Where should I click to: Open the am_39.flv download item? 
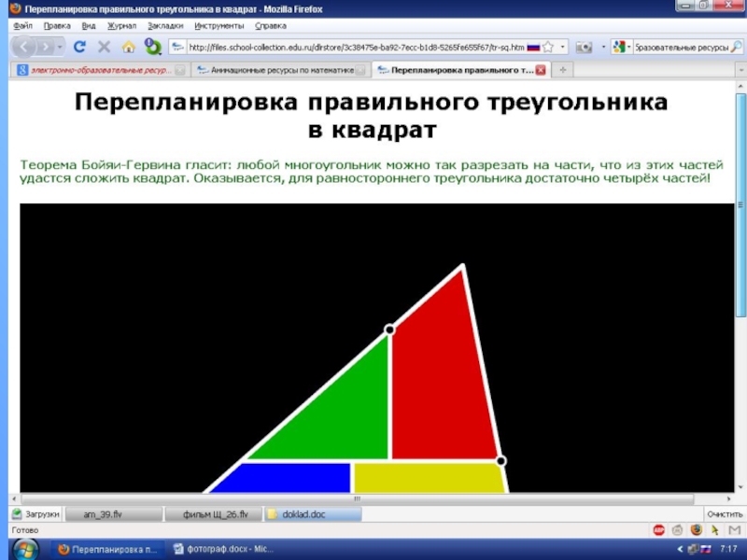(x=114, y=514)
